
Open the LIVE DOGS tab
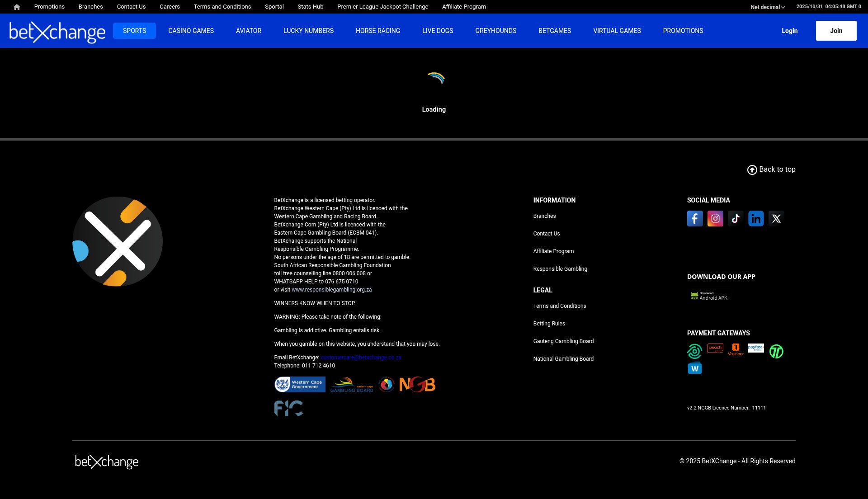point(438,31)
